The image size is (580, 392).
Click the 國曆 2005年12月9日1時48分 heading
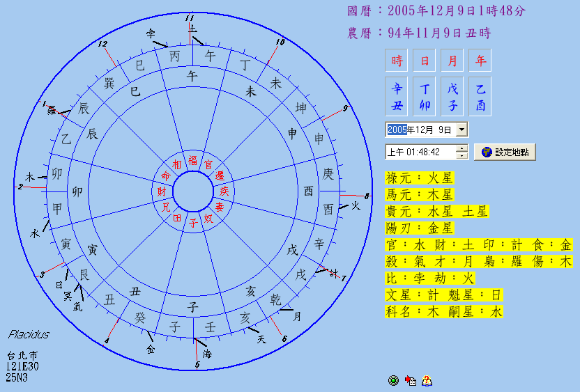[x=436, y=10]
